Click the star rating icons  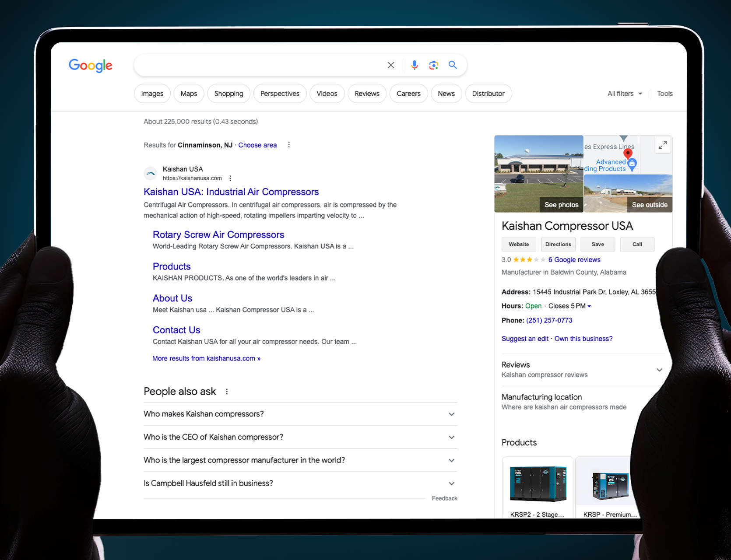tap(529, 260)
